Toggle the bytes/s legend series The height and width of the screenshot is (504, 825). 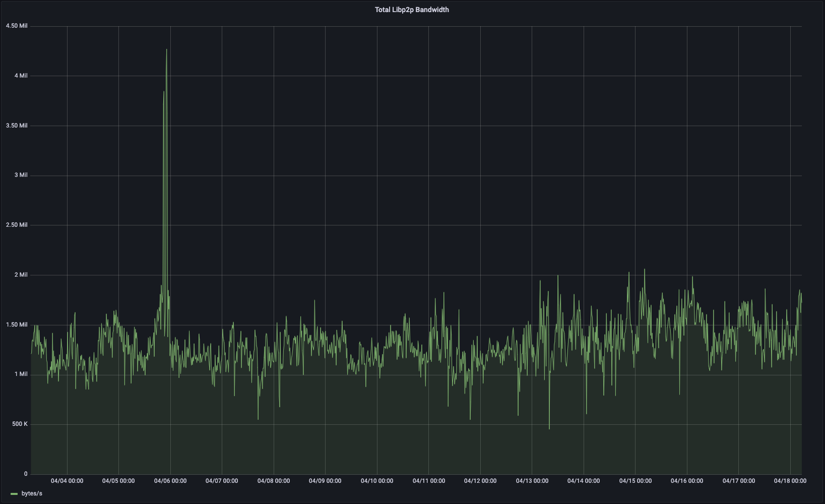pyautogui.click(x=32, y=493)
